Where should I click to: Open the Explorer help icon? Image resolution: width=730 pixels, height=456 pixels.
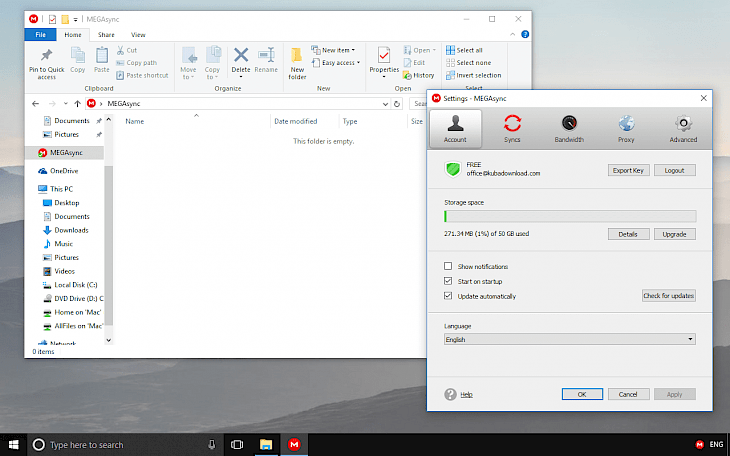[525, 34]
